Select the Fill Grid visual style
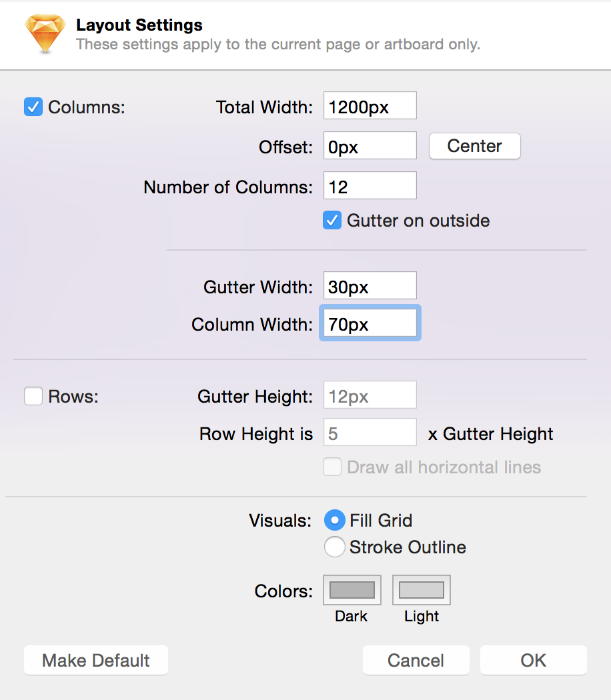 pos(334,520)
